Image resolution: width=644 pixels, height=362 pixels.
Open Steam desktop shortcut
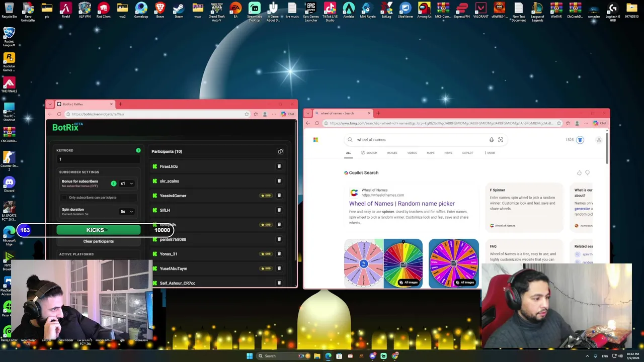point(179,10)
